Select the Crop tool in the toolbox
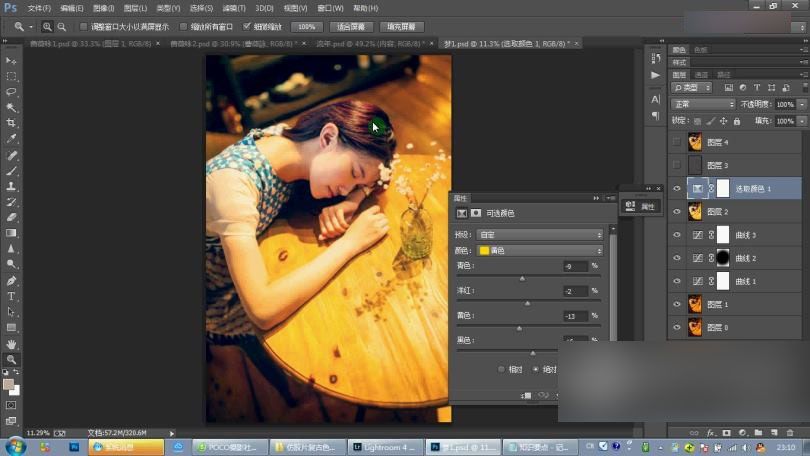 click(x=12, y=123)
